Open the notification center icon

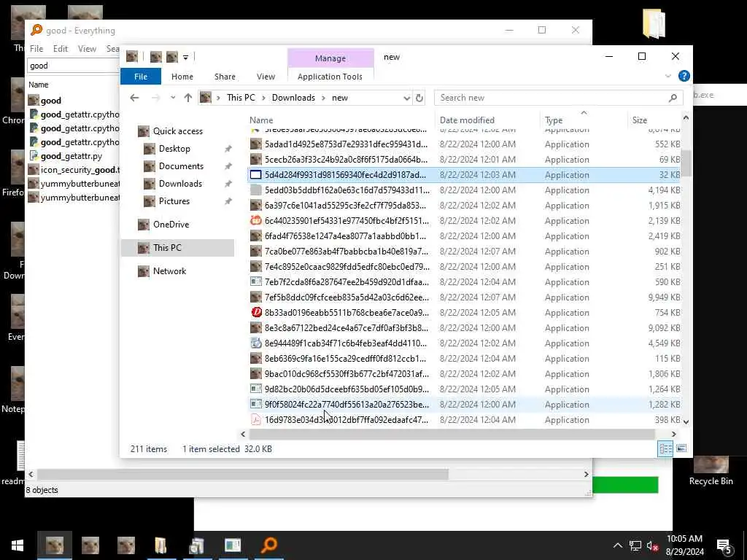tap(724, 547)
